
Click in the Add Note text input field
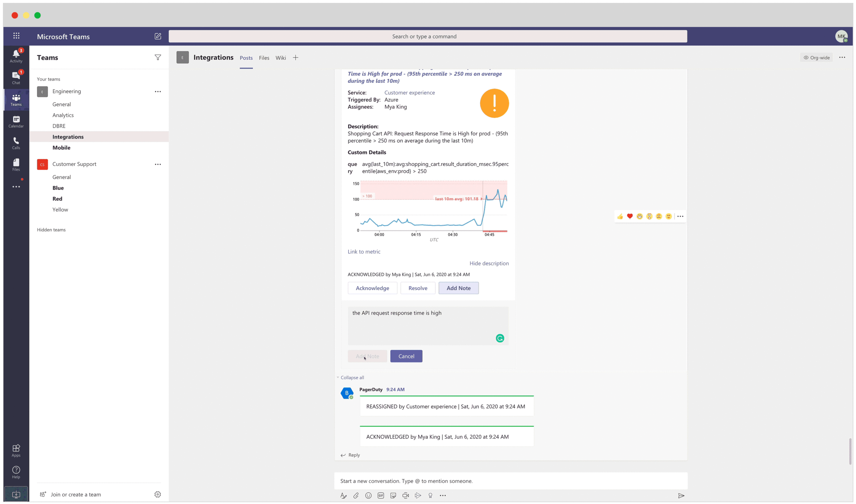428,325
